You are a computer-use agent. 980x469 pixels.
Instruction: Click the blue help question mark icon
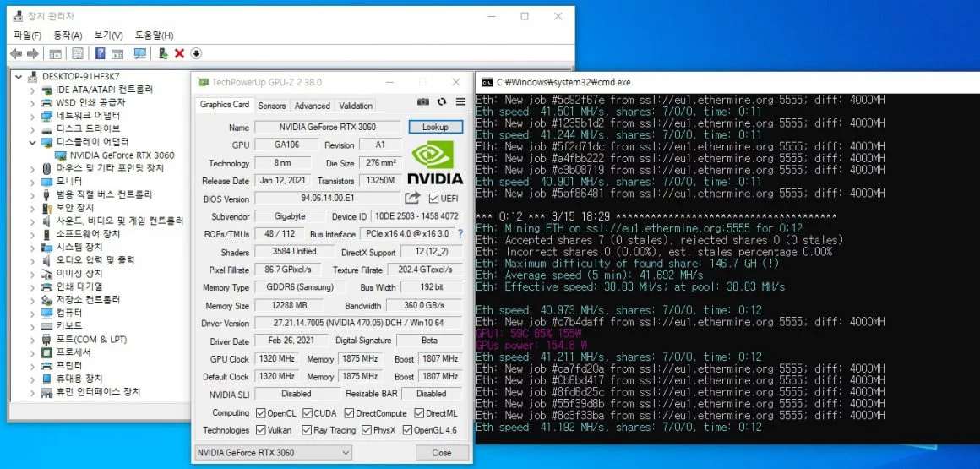coord(100,54)
